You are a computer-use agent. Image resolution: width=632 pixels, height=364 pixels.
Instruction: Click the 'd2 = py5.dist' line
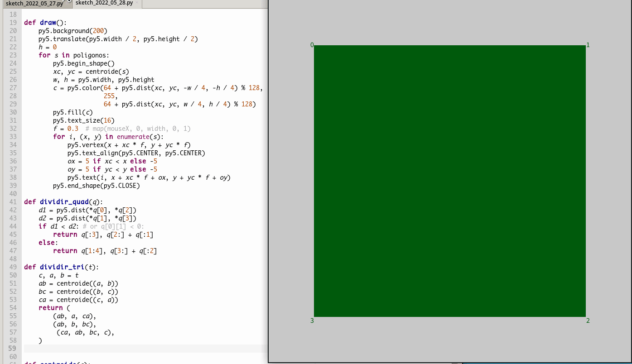click(87, 218)
